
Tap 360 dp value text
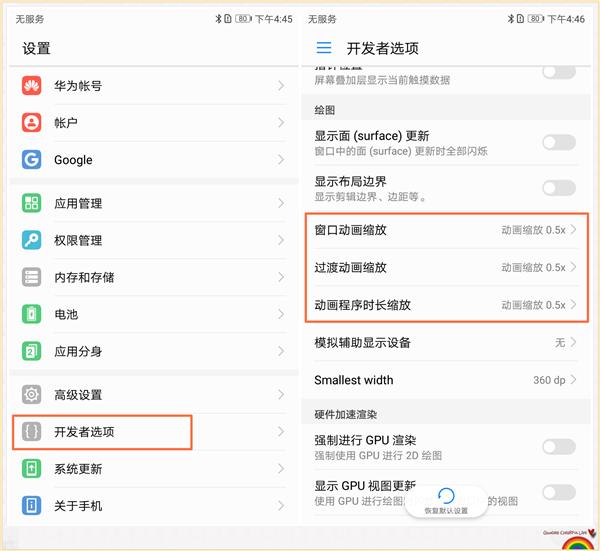pyautogui.click(x=549, y=380)
